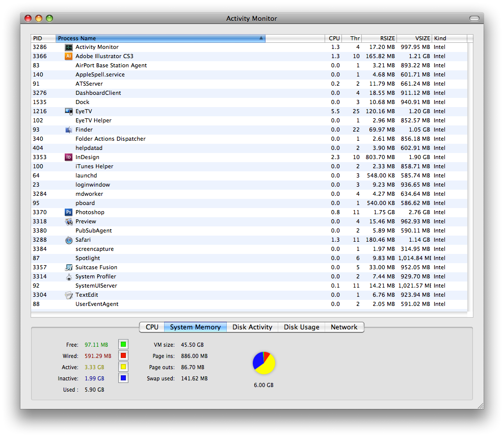The image size is (504, 437).
Task: Switch to the Network tab
Action: click(344, 327)
